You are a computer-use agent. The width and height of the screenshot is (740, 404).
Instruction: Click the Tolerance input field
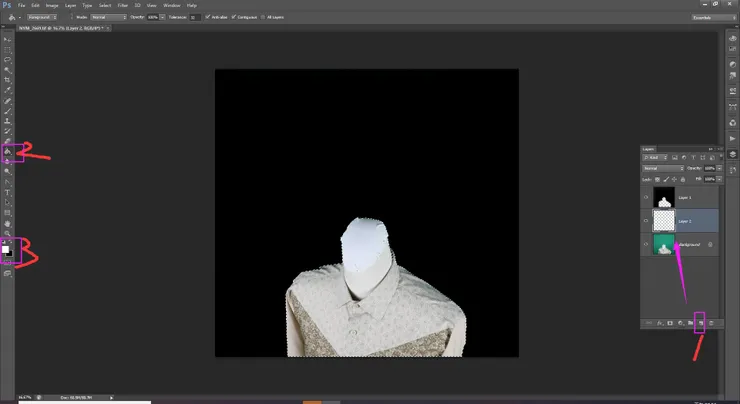195,17
